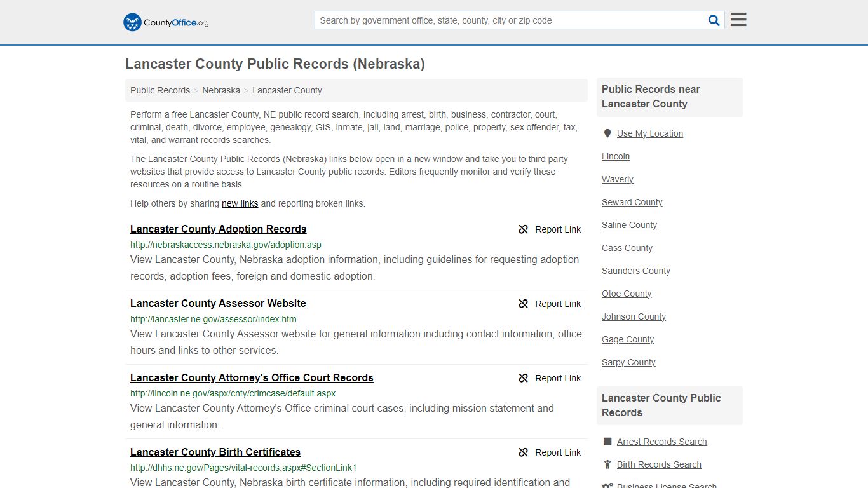
Task: Report Link for Assessor Website
Action: (x=558, y=304)
